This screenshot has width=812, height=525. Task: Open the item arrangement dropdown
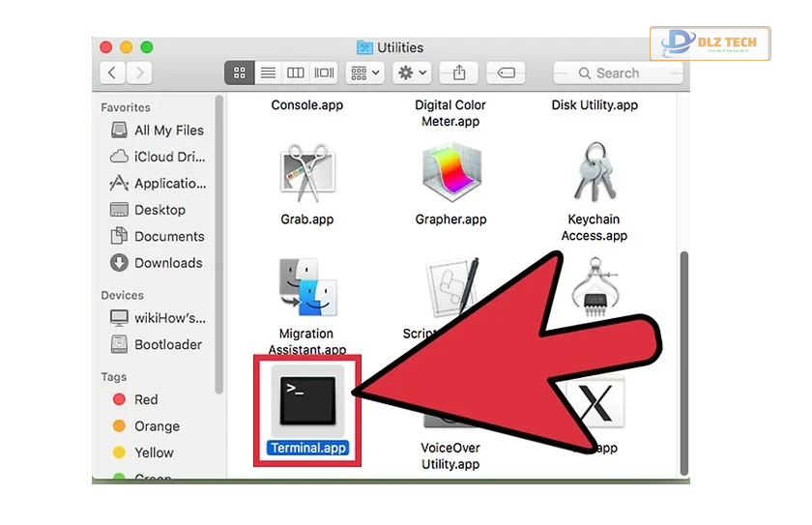(x=365, y=73)
